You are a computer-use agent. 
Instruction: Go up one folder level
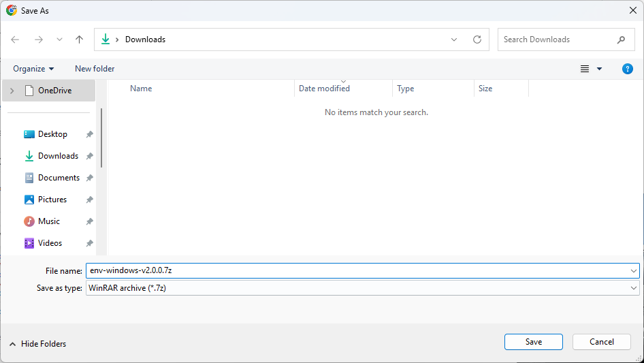(x=79, y=40)
